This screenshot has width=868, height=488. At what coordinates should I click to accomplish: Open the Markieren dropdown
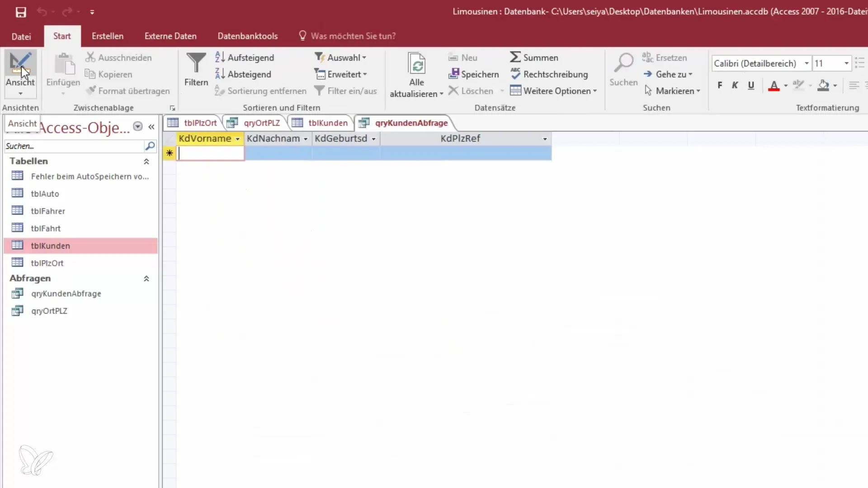coord(672,91)
